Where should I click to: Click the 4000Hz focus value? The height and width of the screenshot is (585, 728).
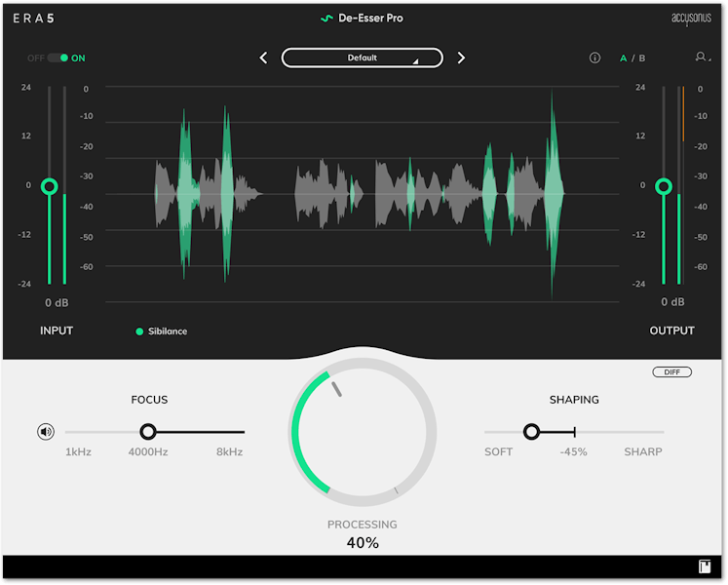tap(148, 451)
